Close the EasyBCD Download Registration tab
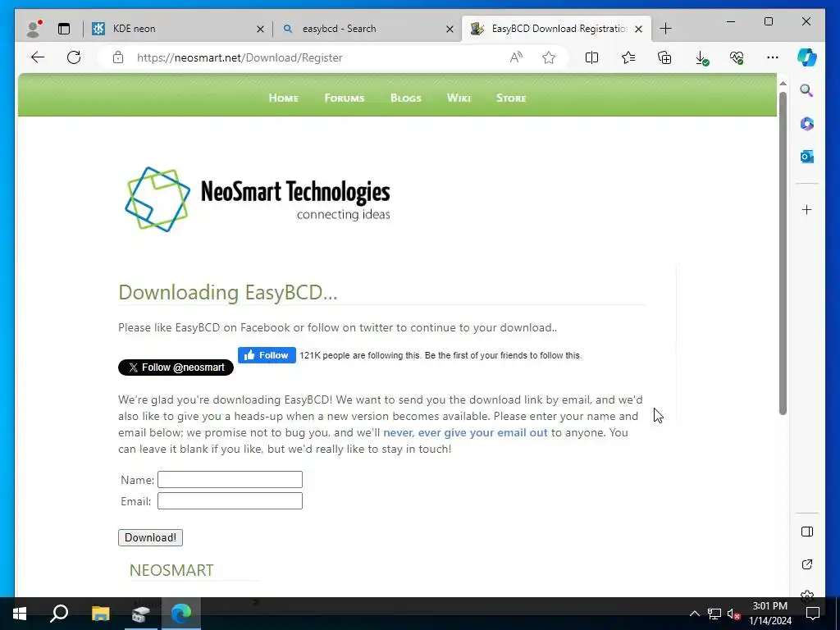This screenshot has height=630, width=840. tap(638, 29)
